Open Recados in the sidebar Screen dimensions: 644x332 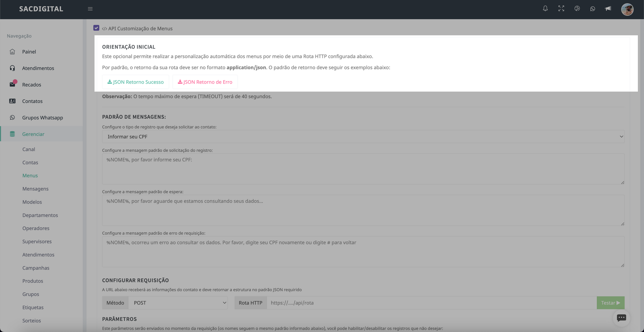[x=32, y=84]
